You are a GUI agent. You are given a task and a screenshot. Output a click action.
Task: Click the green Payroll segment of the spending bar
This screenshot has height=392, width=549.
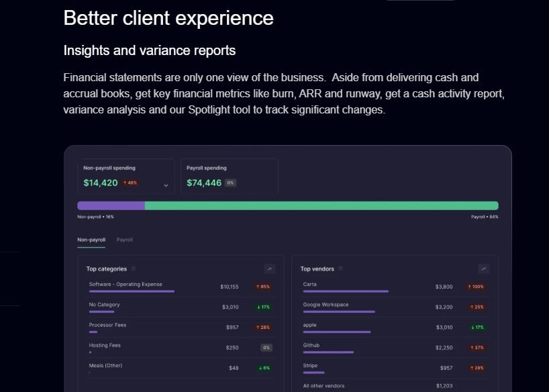click(321, 205)
